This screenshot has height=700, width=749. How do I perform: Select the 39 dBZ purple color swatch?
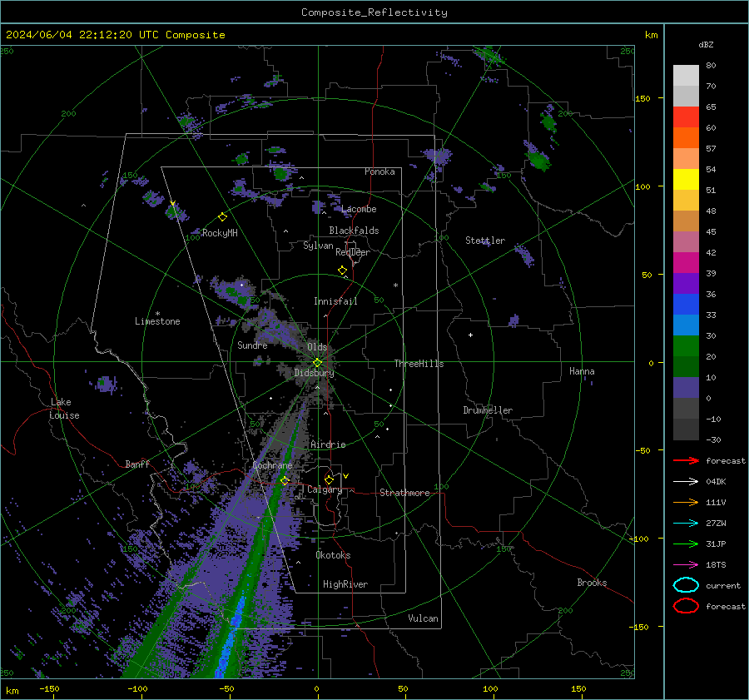coord(686,283)
